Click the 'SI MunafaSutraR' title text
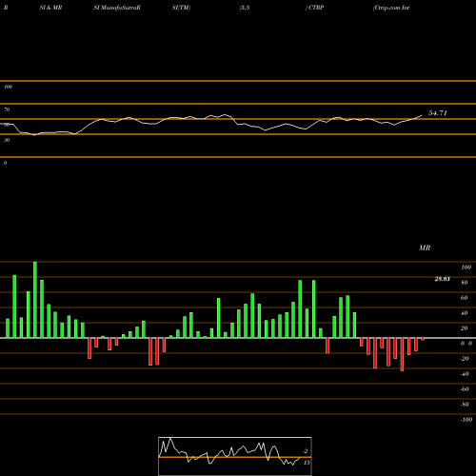 pyautogui.click(x=117, y=8)
